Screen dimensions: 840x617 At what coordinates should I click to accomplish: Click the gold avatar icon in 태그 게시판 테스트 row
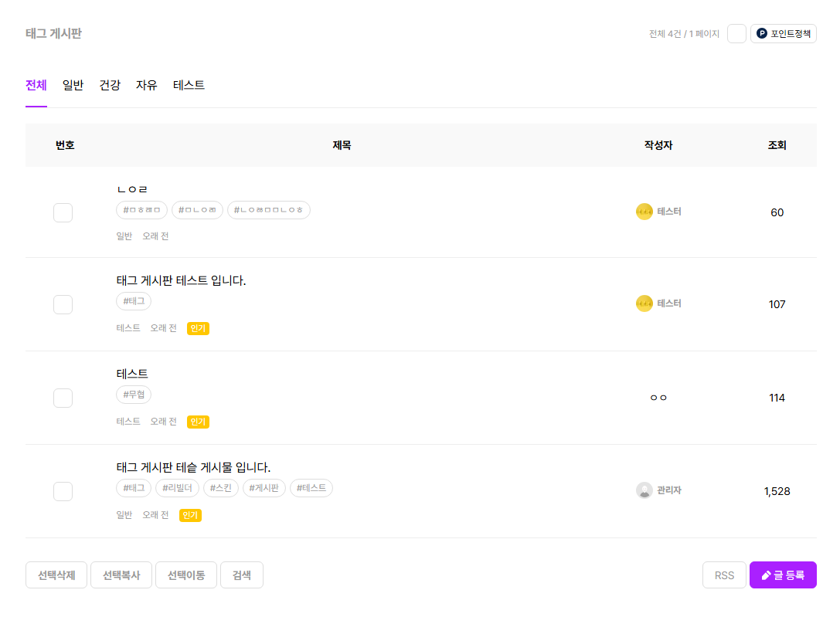coord(644,303)
